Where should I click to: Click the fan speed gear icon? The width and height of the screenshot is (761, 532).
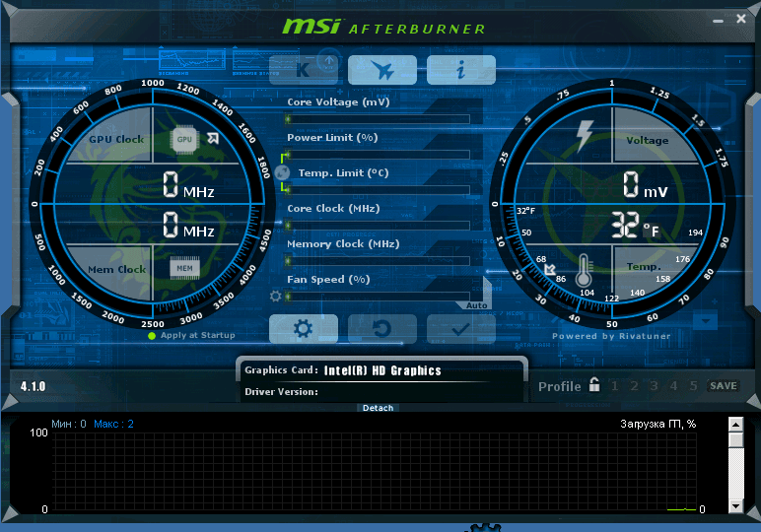(x=276, y=296)
